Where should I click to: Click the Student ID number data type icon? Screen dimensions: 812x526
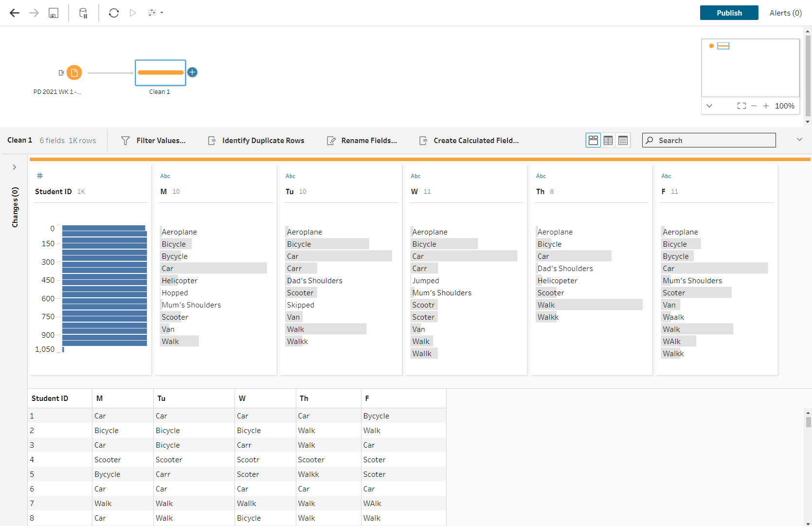(40, 176)
